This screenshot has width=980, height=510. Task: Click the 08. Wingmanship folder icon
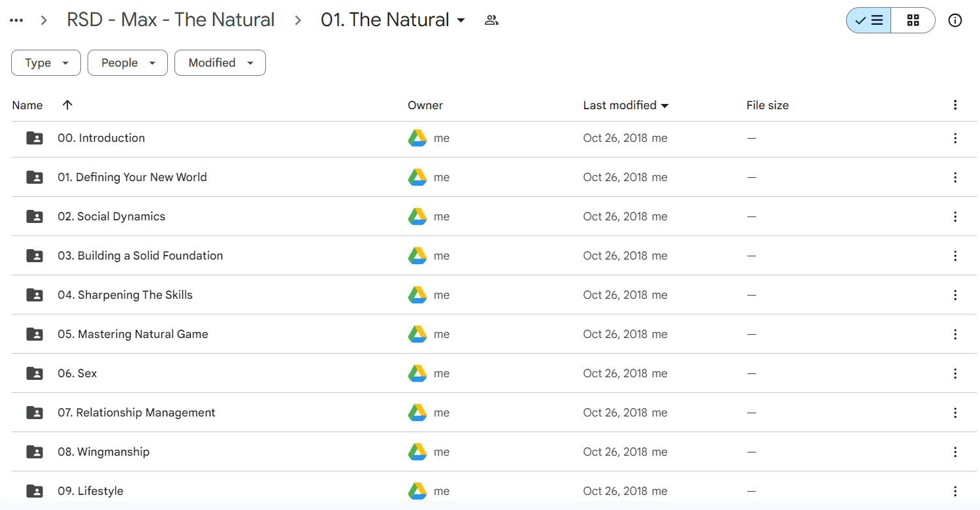pos(35,452)
